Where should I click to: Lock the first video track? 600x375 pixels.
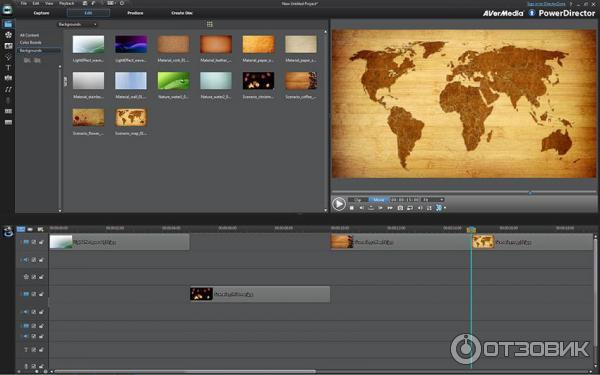41,242
